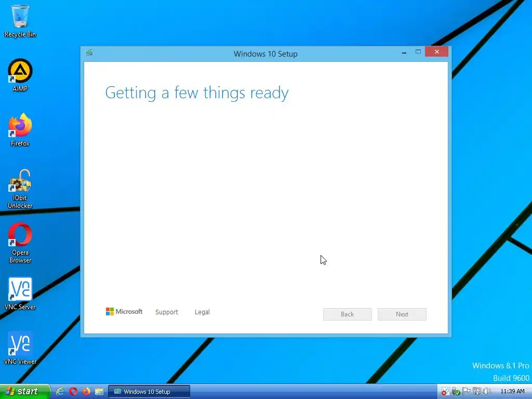Open the volume speaker tray icon
This screenshot has width=532, height=399.
(x=487, y=391)
